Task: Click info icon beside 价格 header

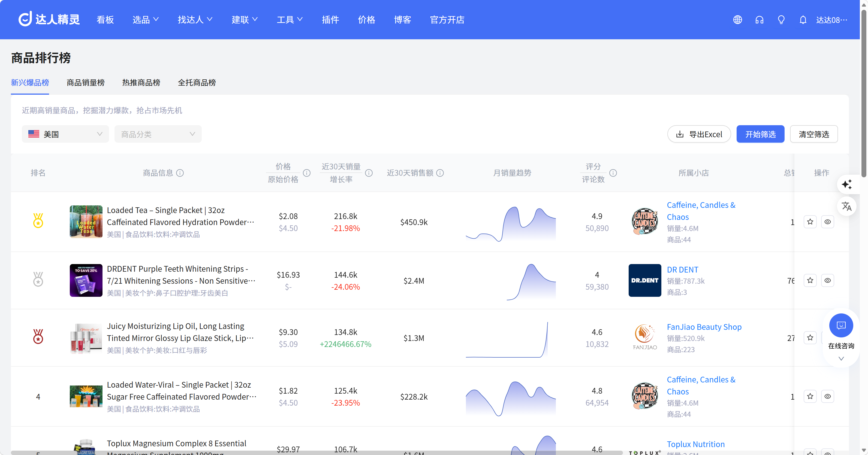Action: click(307, 173)
